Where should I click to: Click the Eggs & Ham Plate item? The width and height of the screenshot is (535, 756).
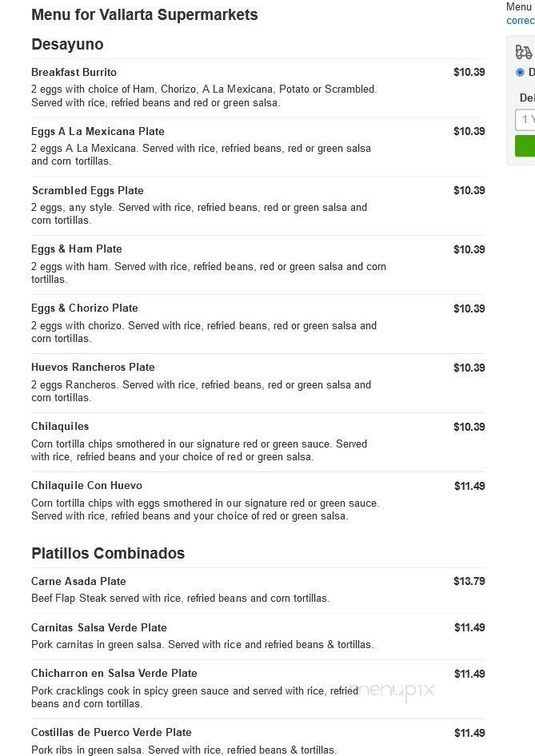(x=76, y=249)
